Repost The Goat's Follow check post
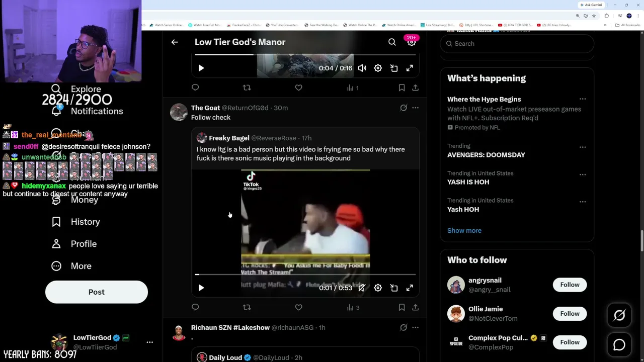Viewport: 644px width, 362px height. pos(247,307)
